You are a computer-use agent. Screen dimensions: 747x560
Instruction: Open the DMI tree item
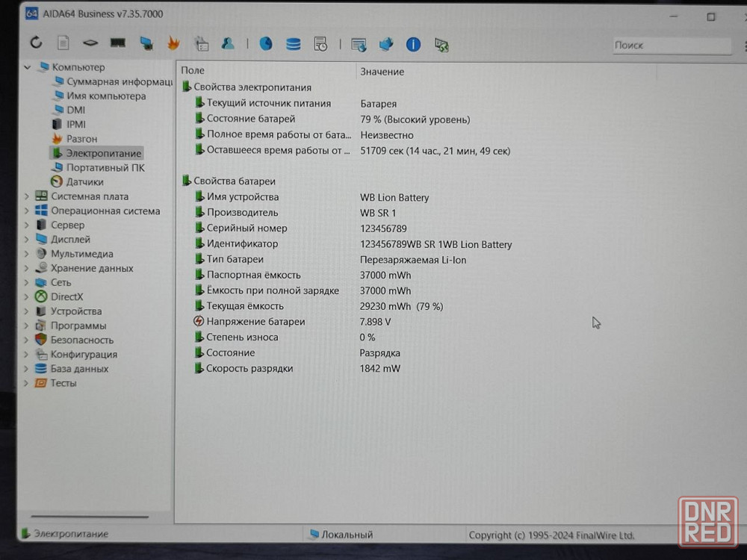pyautogui.click(x=69, y=110)
